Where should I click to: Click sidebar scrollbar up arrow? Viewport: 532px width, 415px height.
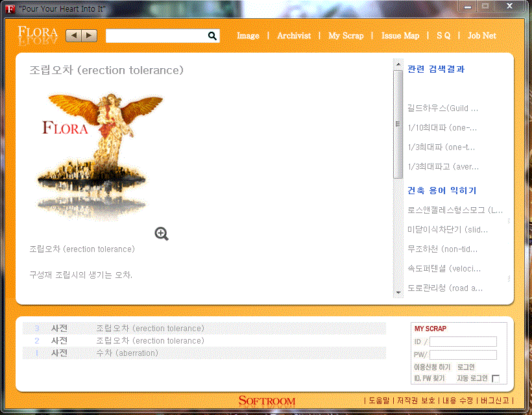pyautogui.click(x=398, y=64)
